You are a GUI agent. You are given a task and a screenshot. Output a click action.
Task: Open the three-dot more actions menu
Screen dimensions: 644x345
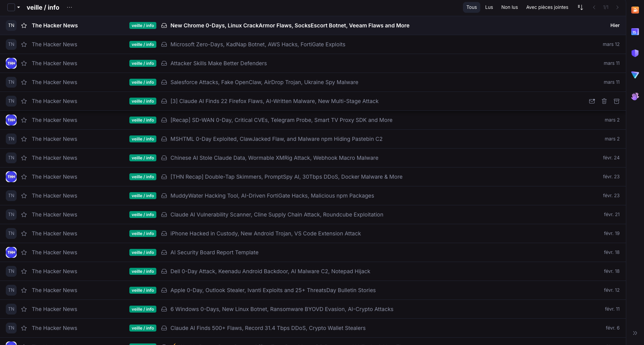coord(69,7)
